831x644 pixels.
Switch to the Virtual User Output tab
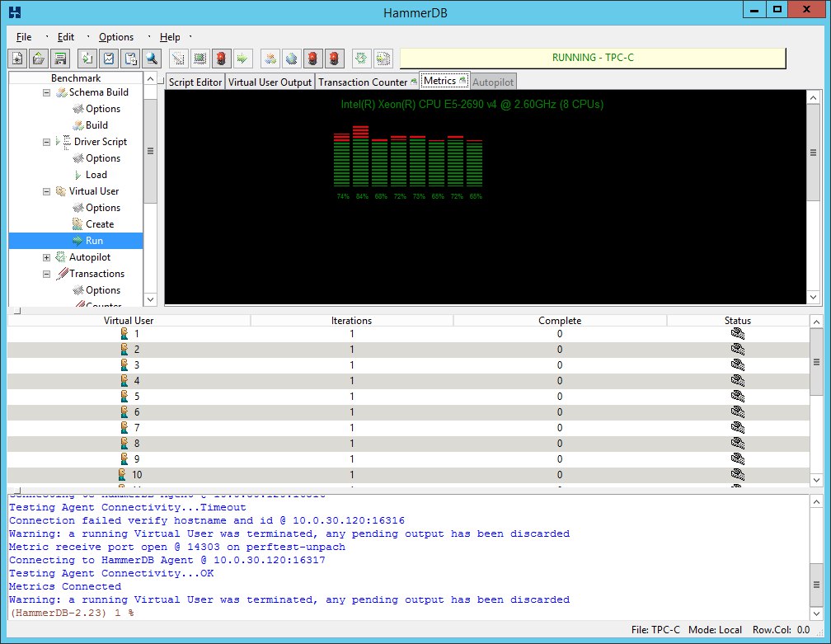pos(270,82)
